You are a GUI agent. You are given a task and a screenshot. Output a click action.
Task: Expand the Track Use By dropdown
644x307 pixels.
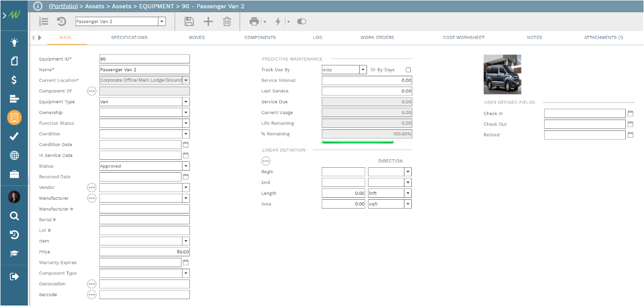coord(363,70)
